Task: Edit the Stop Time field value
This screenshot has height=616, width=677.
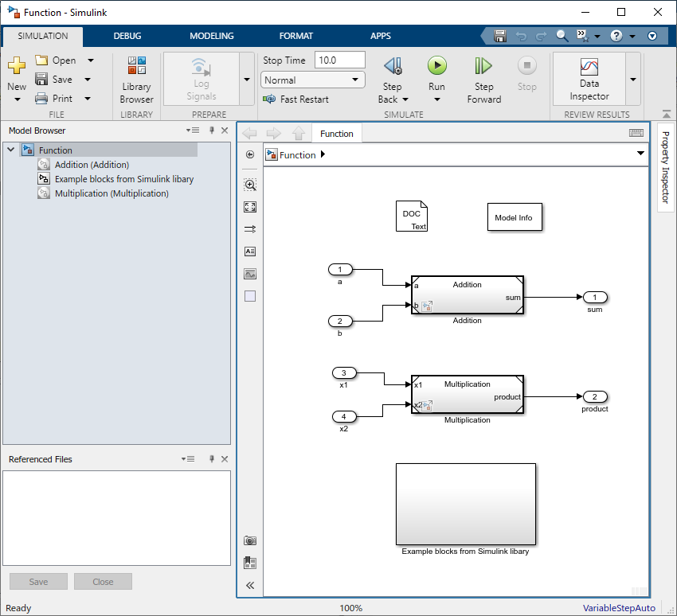Action: [340, 59]
